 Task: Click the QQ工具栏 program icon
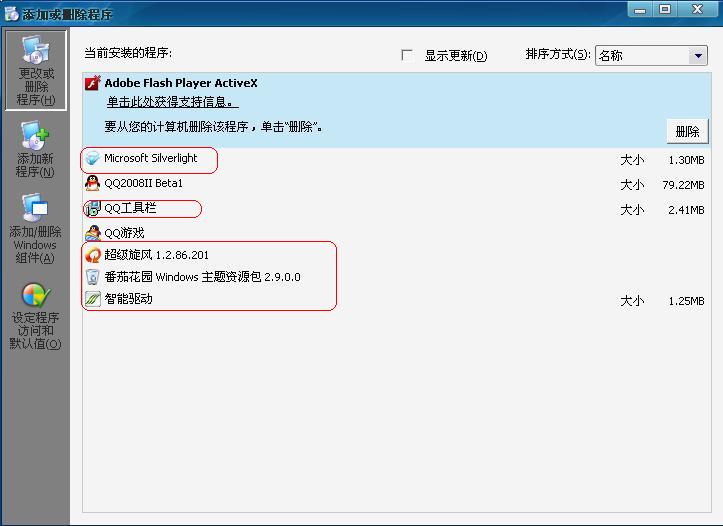(x=93, y=208)
